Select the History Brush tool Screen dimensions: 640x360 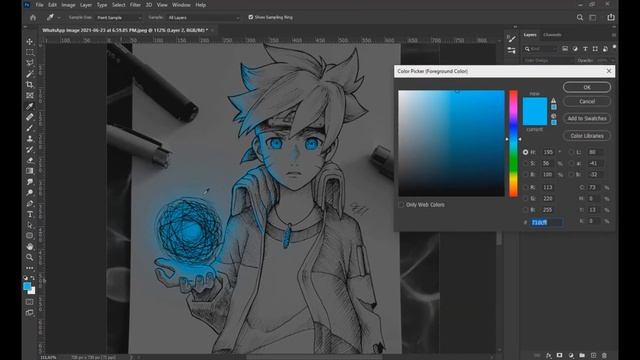click(30, 149)
